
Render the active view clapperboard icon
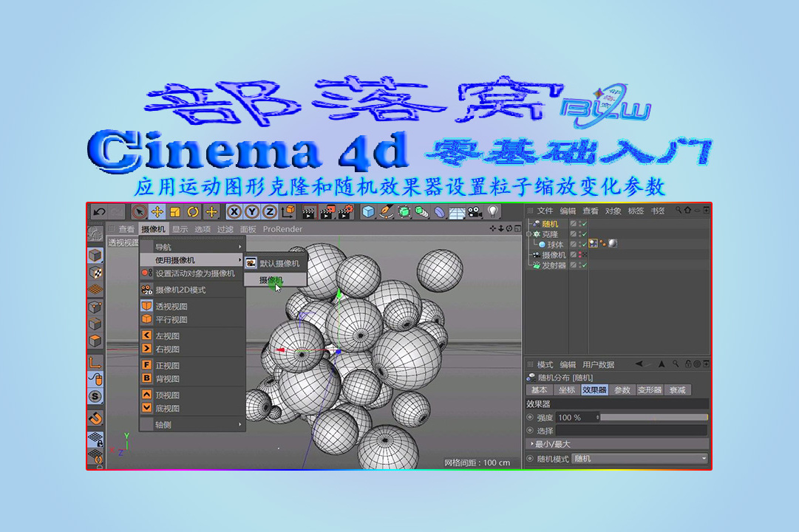coord(309,212)
